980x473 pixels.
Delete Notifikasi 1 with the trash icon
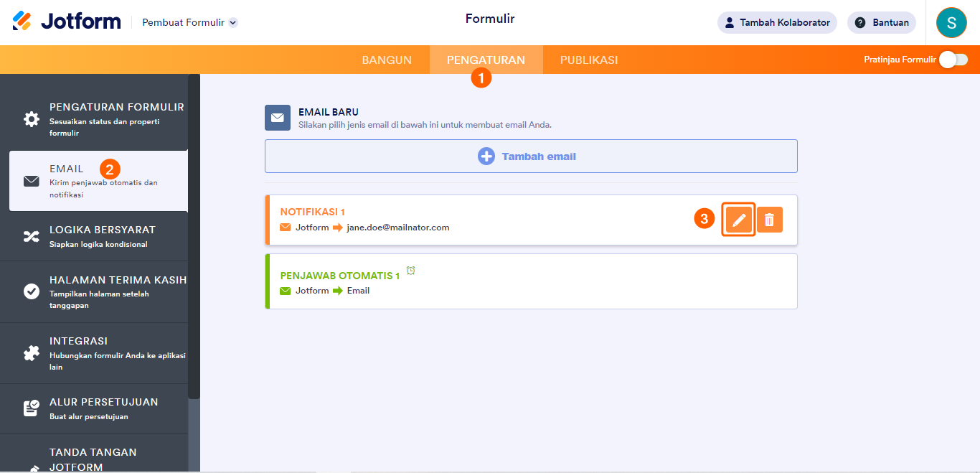pos(769,220)
